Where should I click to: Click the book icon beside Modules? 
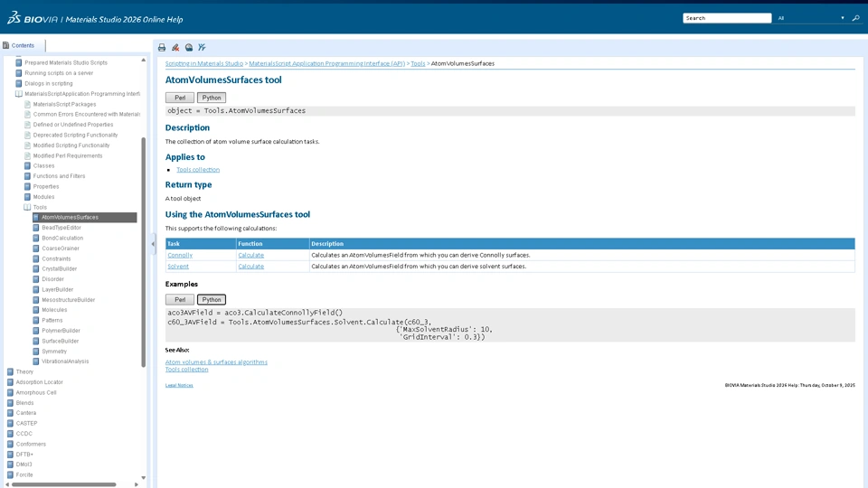point(27,197)
